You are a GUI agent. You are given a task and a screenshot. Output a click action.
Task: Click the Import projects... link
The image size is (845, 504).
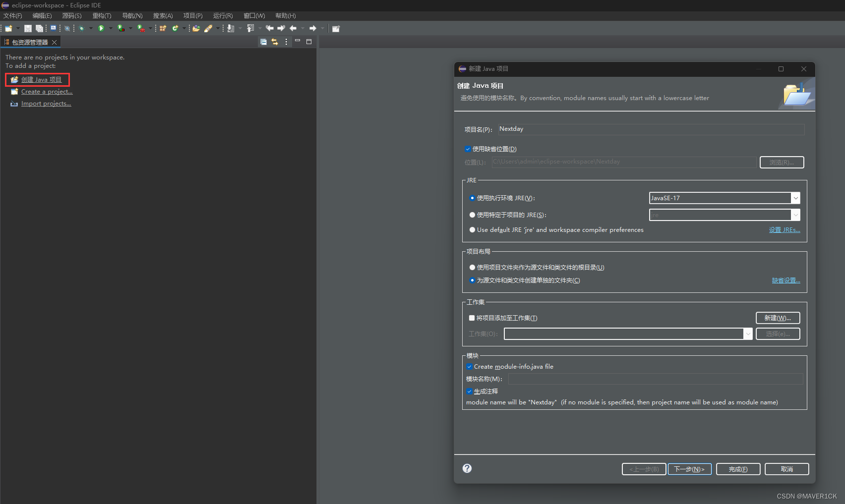[46, 104]
